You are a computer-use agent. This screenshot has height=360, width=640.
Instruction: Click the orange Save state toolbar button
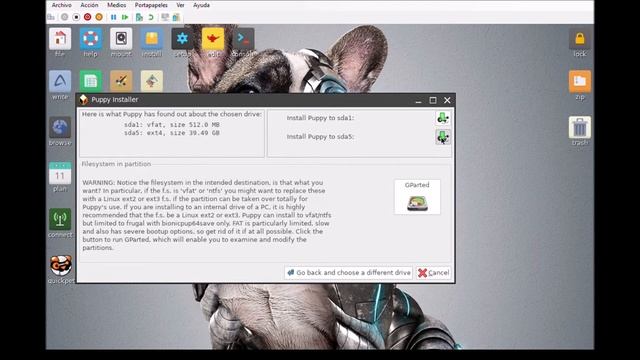tap(99, 17)
